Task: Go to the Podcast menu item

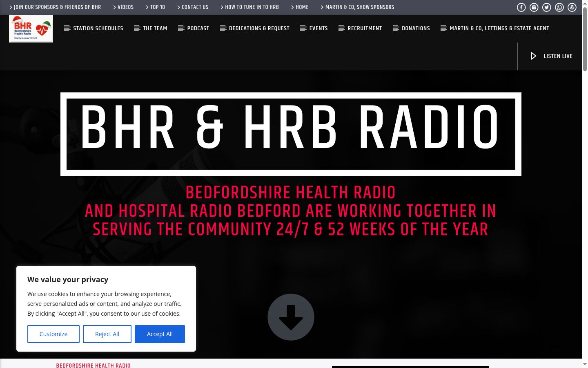Action: coord(198,28)
